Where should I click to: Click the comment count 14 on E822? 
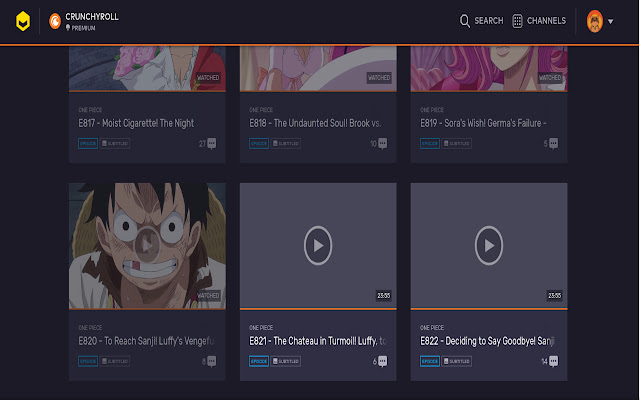click(544, 361)
